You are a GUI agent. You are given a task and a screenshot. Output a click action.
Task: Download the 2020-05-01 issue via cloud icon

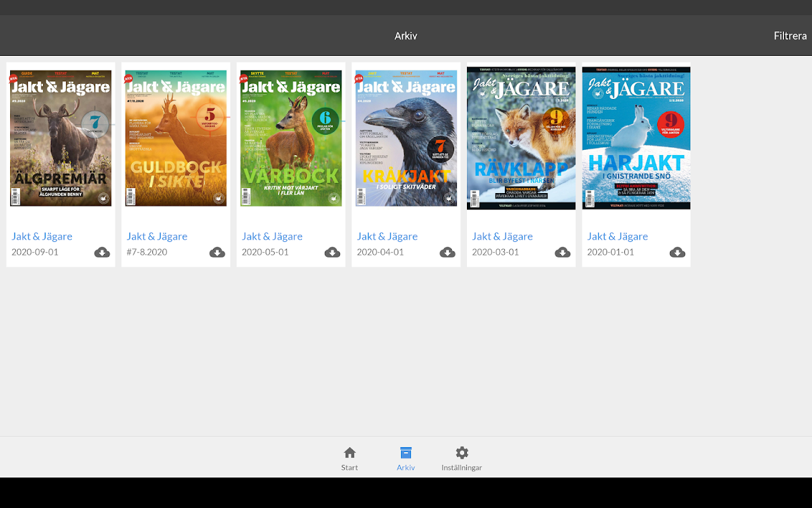point(332,252)
